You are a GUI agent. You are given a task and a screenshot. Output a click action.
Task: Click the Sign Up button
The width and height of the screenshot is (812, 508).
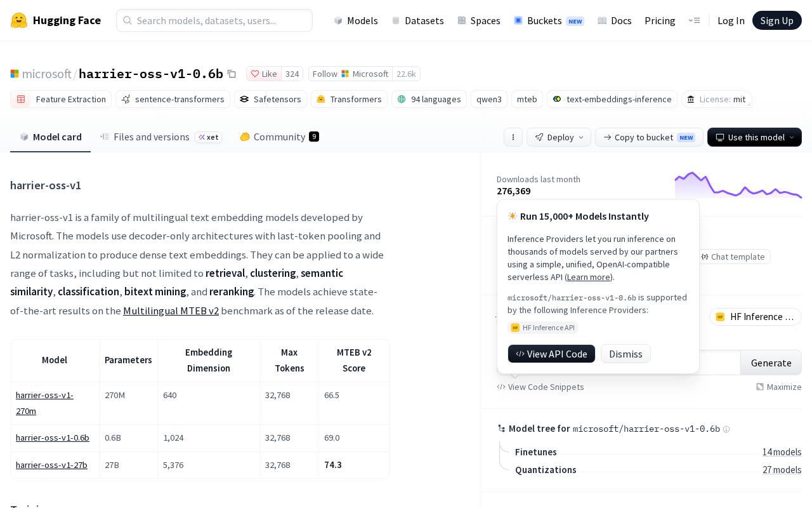(777, 20)
